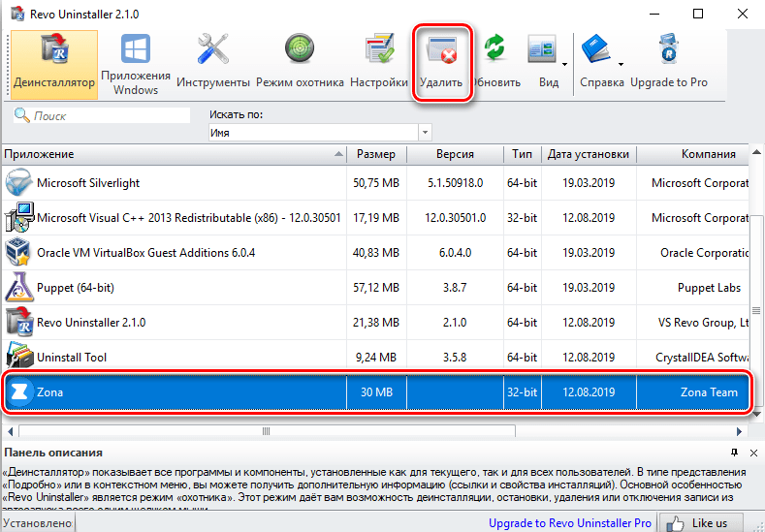Click the horizontal scrollbar left arrow
The height and width of the screenshot is (532, 765).
tap(10, 431)
